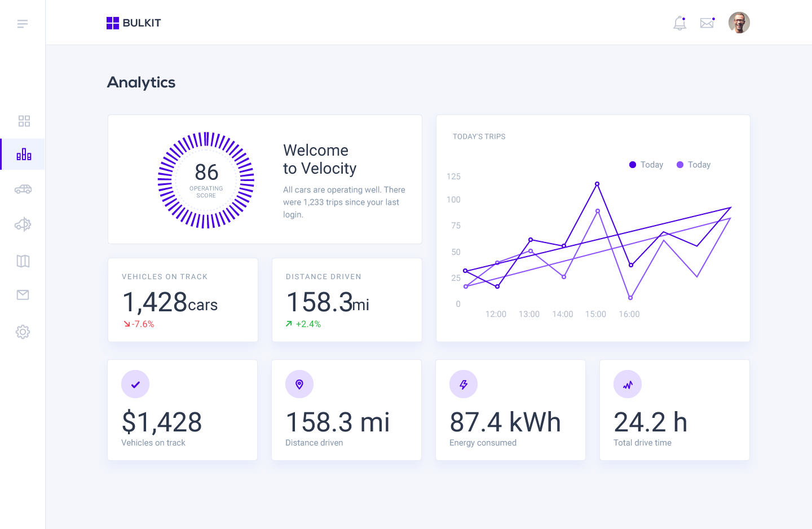Open the map icon in the sidebar
The width and height of the screenshot is (812, 529).
click(x=23, y=261)
